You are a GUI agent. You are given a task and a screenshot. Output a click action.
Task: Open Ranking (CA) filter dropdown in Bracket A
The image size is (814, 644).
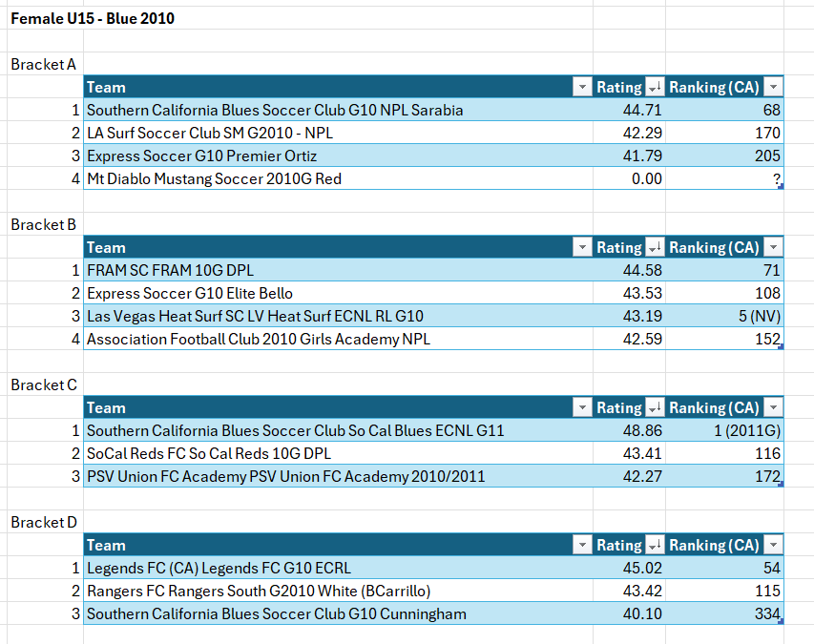pyautogui.click(x=773, y=87)
